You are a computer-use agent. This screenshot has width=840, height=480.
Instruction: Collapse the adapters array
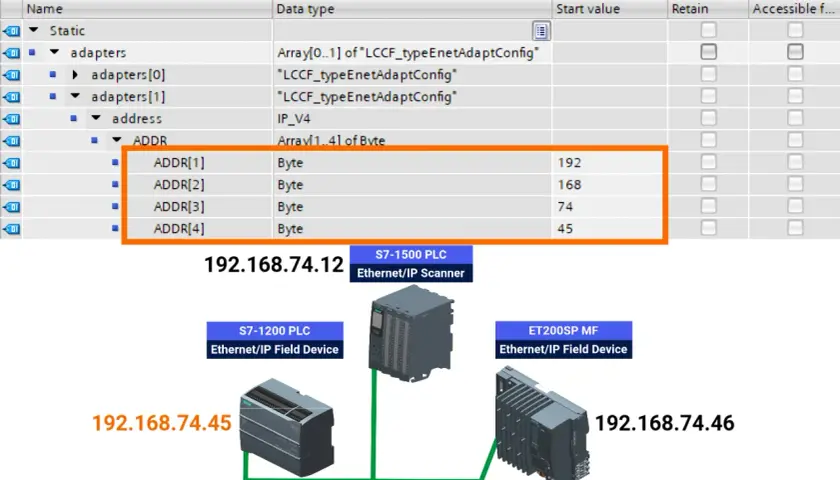(x=54, y=52)
